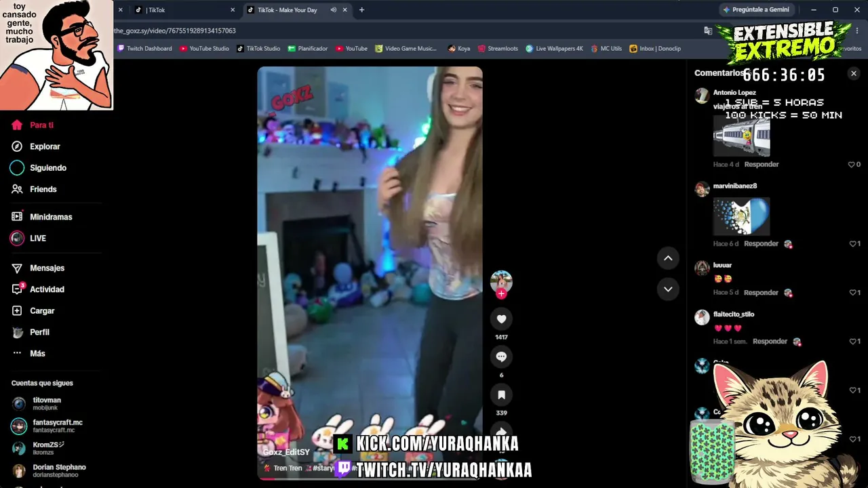Screen dimensions: 868x488
Task: Open the Video Game Music bookmark
Action: tap(406, 49)
